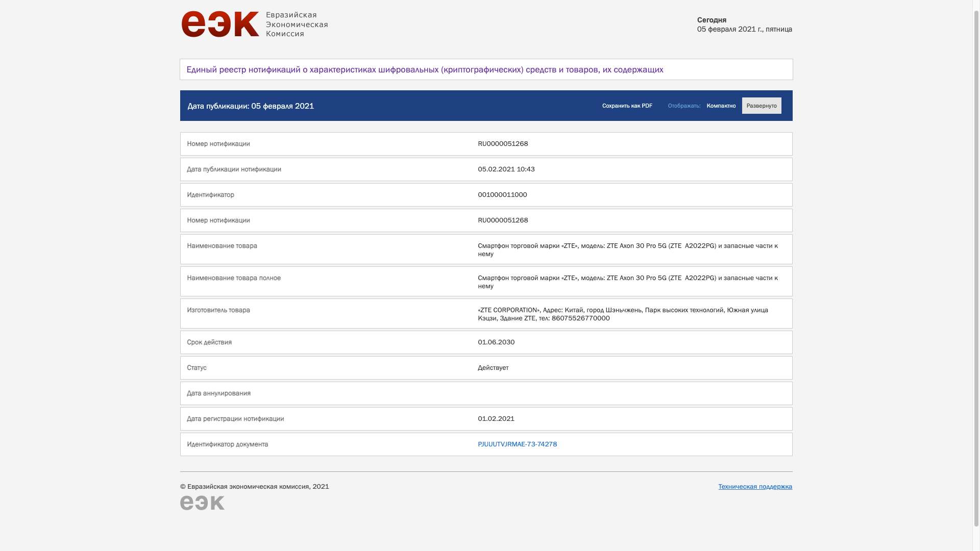Viewport: 980px width, 551px height.
Task: Open document link PJUUUTVJRMAE-73-74278
Action: (x=517, y=444)
